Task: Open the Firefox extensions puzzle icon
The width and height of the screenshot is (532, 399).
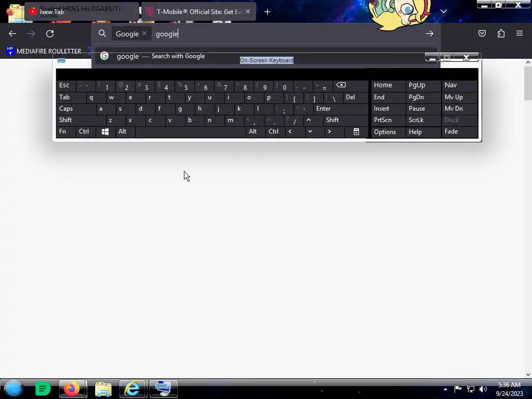Action: tap(501, 33)
